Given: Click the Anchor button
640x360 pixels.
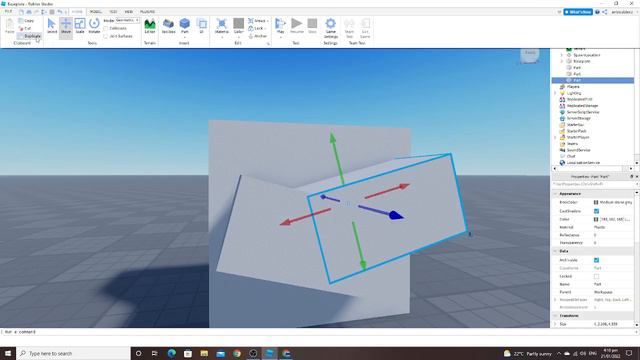Looking at the screenshot, I should [258, 36].
